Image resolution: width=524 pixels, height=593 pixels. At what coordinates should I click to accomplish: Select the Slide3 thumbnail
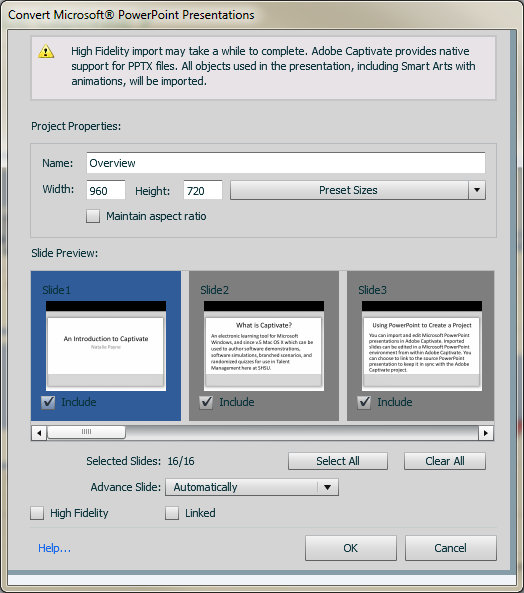point(422,346)
